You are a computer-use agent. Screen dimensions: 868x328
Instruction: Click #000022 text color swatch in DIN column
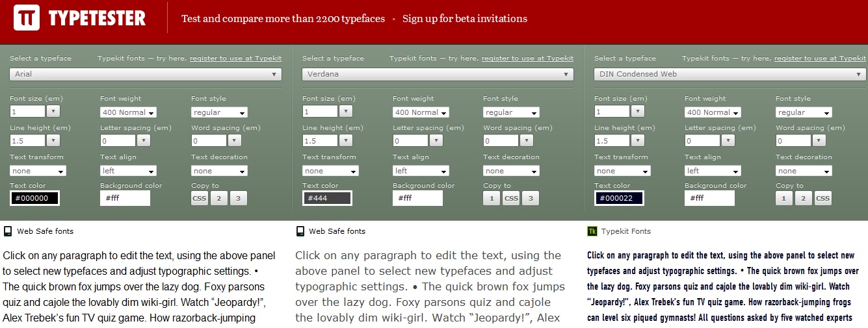pyautogui.click(x=619, y=198)
